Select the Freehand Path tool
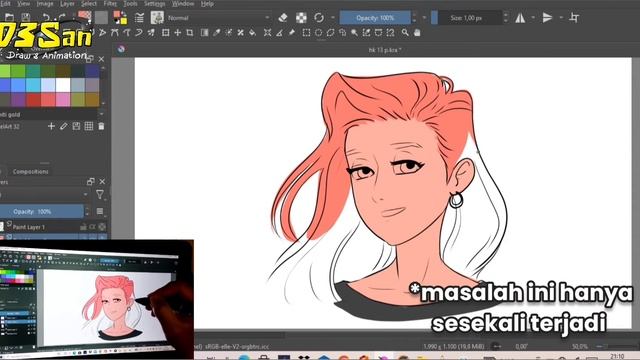 127,33
